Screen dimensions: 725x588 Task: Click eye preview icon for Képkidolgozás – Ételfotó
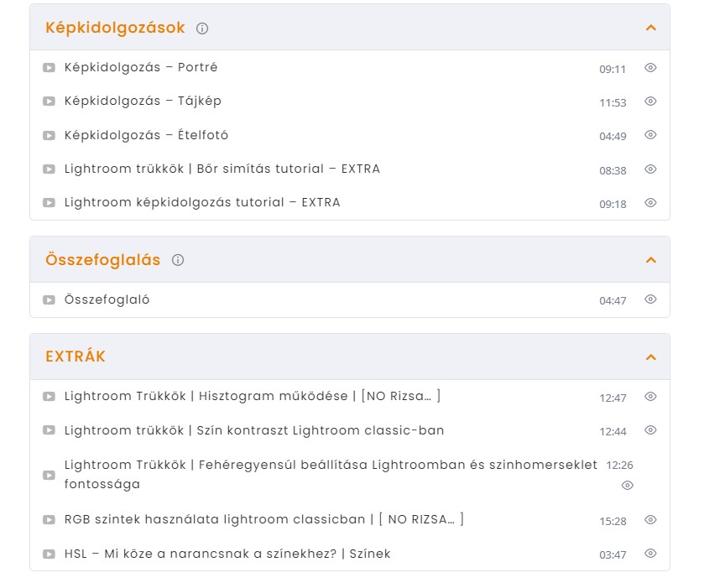coord(650,135)
